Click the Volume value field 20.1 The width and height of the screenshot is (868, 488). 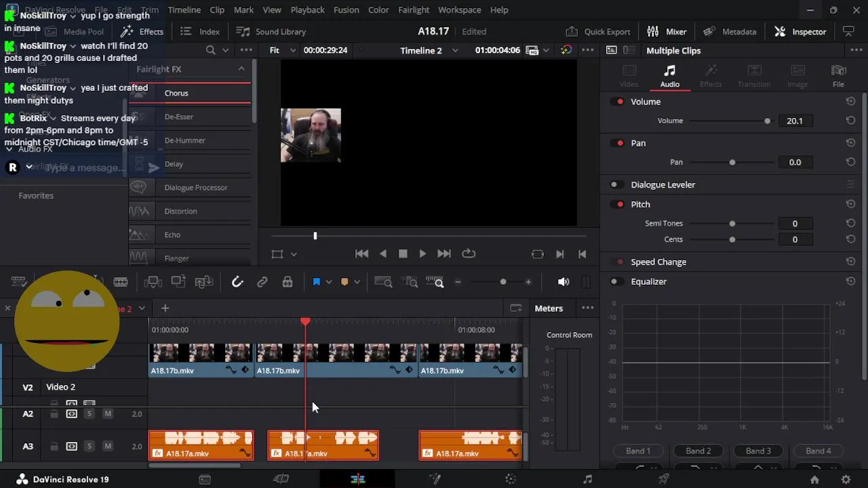tap(795, 121)
